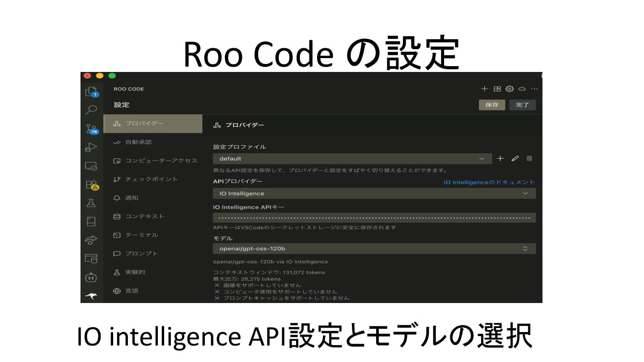Open the IO Intelligence API provider dropdown
The width and height of the screenshot is (644, 362).
coord(374,194)
